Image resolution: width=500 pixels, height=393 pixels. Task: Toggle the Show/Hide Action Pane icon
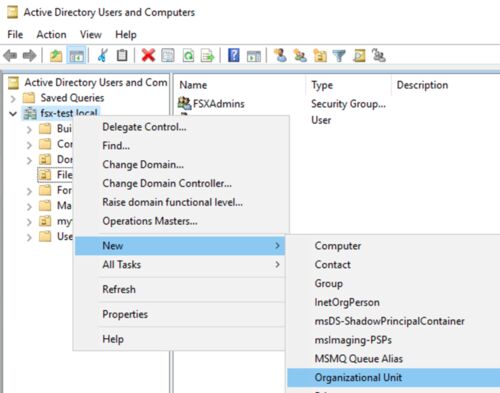coord(254,56)
